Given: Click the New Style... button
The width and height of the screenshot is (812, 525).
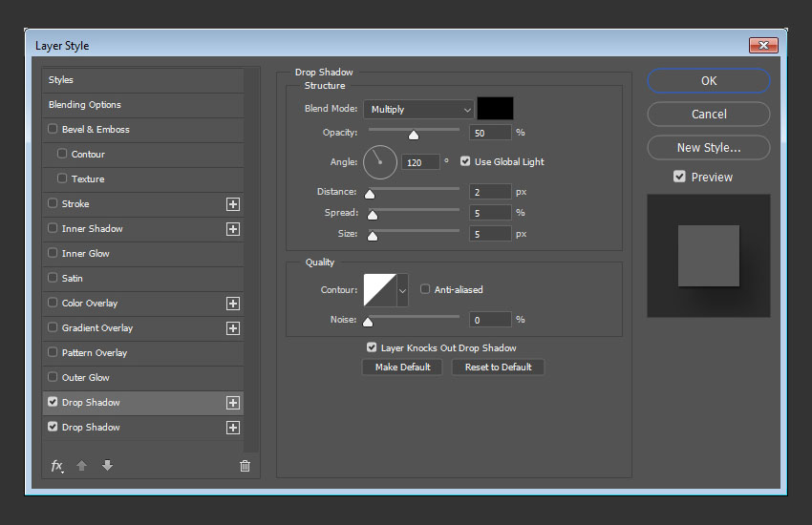Looking at the screenshot, I should 709,147.
